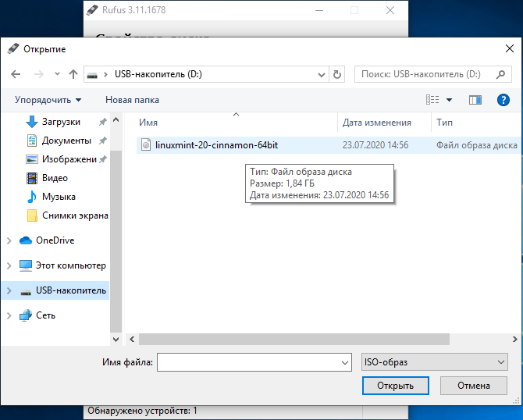Viewport: 523px width, 420px height.
Task: Open the Музыка folder in sidebar
Action: [59, 197]
